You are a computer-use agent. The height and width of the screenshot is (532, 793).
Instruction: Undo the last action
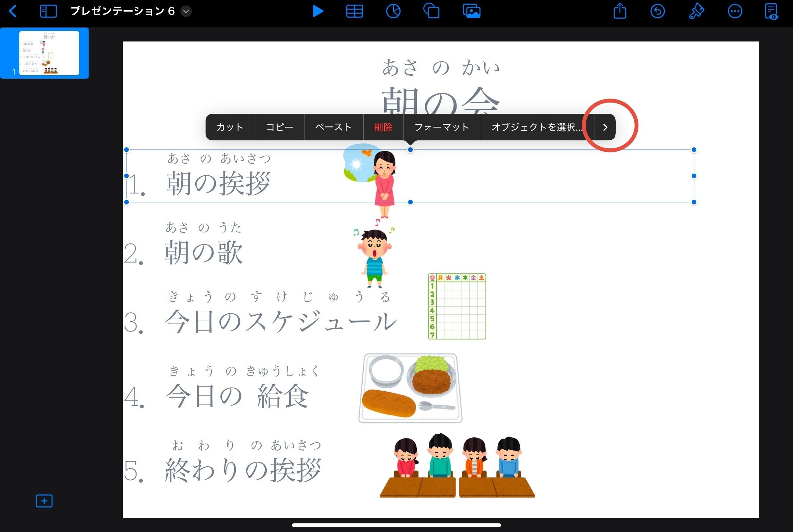coord(657,11)
